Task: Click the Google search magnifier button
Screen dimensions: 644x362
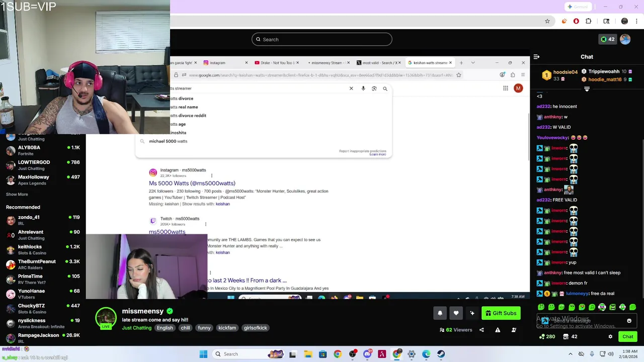Action: 385,88
